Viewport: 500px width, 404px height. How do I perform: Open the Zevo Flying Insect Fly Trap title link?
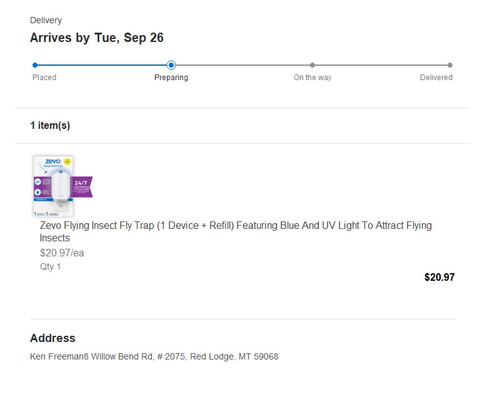[236, 231]
